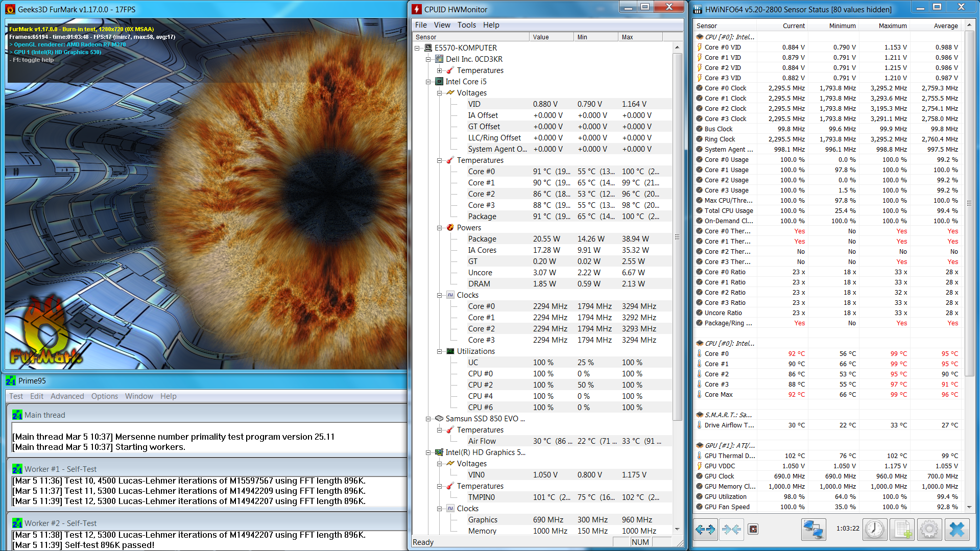Click HWiNFO expand-columns double arrow button
Viewport: 980px width, 551px height.
point(705,530)
